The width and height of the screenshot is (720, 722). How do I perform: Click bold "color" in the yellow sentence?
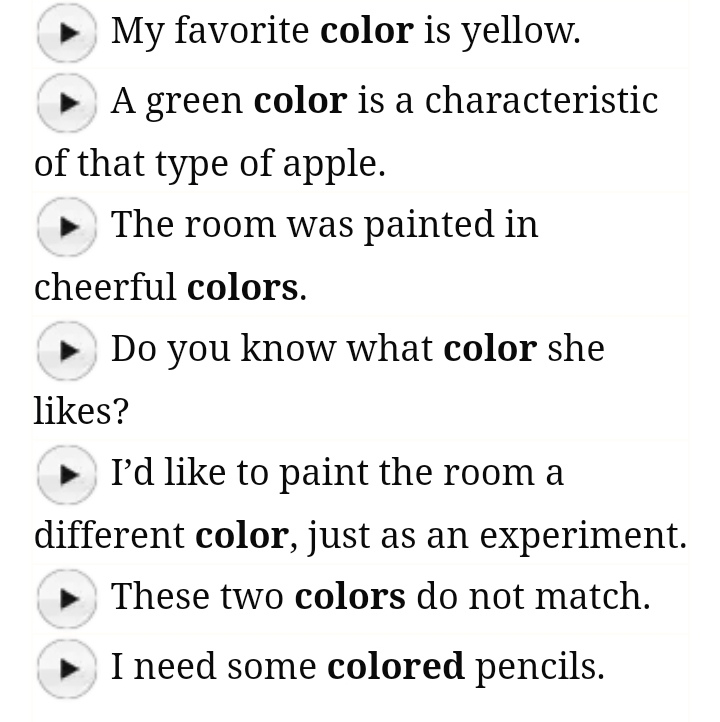click(x=366, y=31)
